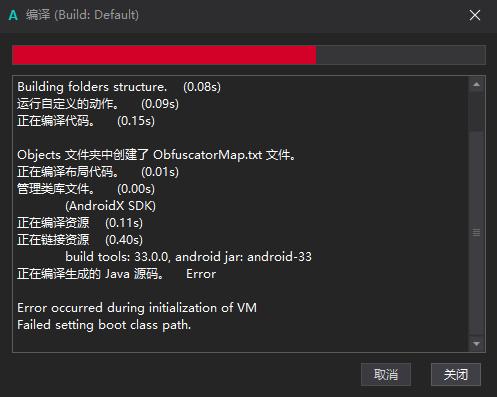
Task: Close the compile dialog with X
Action: pos(475,15)
